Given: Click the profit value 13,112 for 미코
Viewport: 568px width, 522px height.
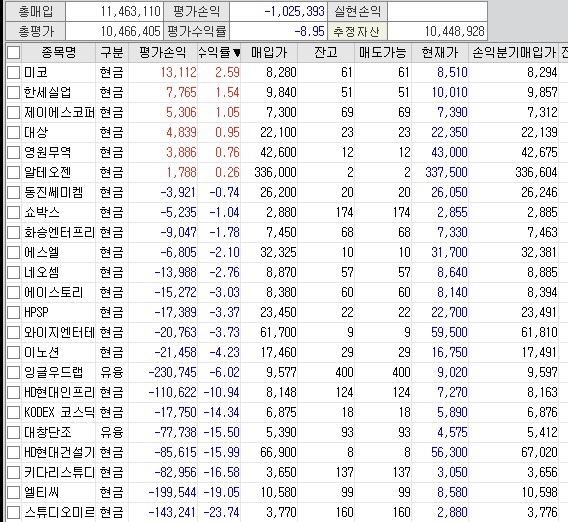Looking at the screenshot, I should [x=178, y=73].
